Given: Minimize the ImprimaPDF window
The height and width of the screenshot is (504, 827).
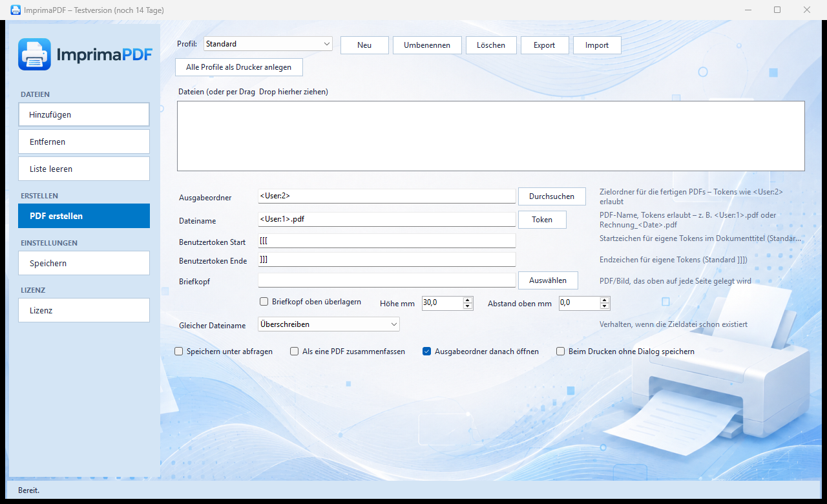Looking at the screenshot, I should 748,10.
